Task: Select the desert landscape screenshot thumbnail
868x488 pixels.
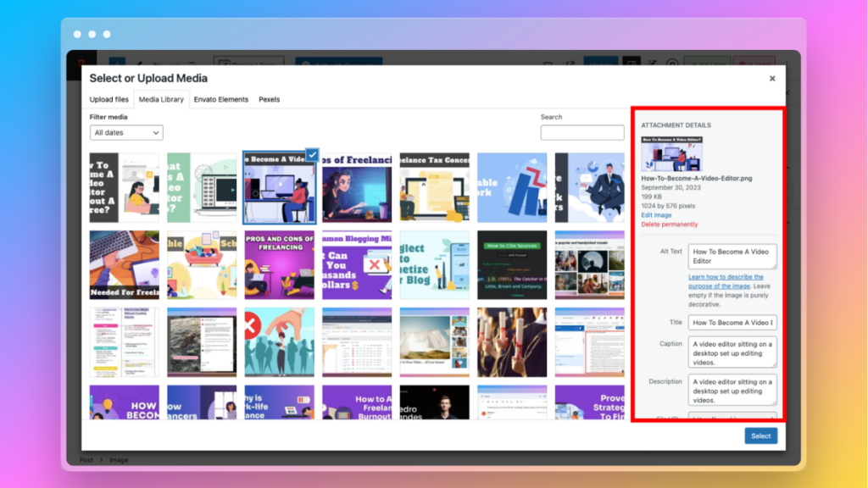Action: 434,342
